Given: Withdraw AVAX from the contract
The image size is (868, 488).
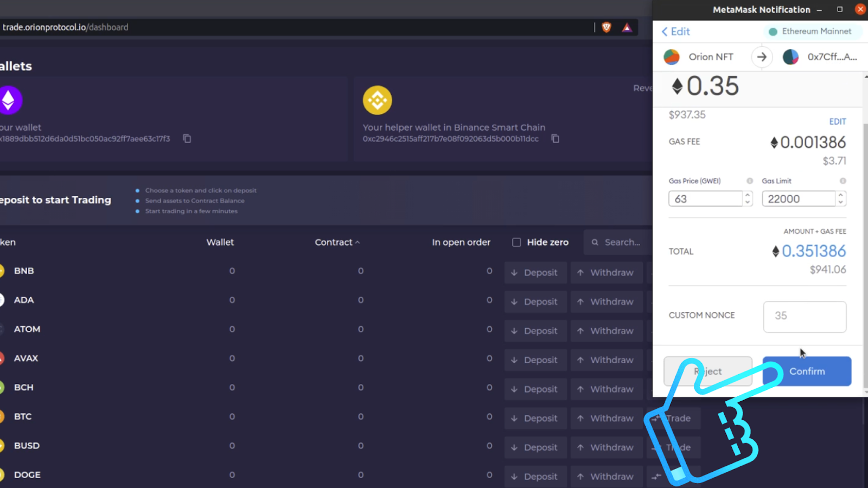Looking at the screenshot, I should click(x=607, y=360).
